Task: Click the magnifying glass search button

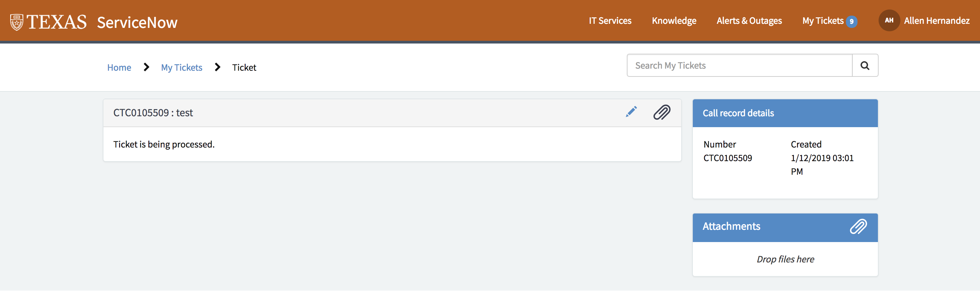Action: point(865,66)
